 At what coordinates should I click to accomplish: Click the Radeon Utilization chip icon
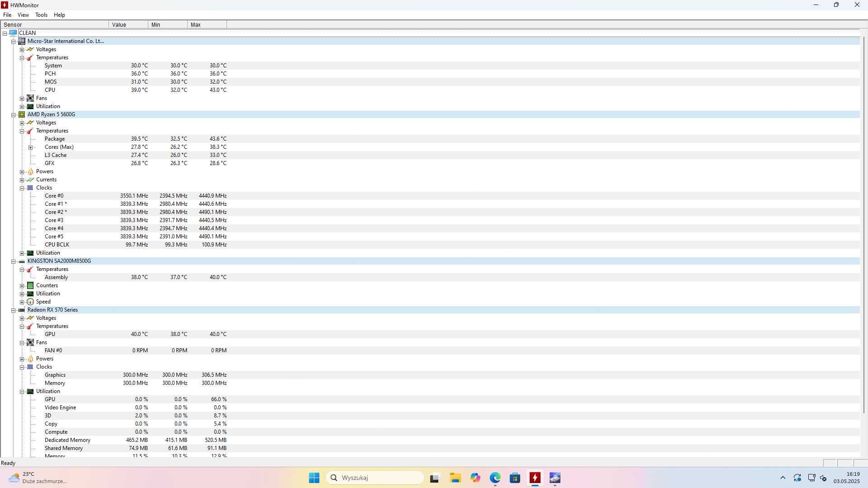(x=30, y=391)
